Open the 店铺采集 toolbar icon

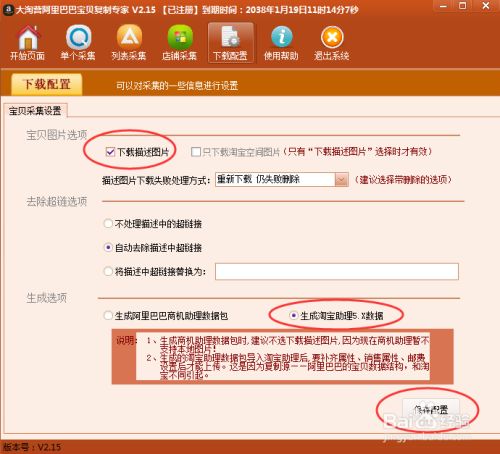[x=180, y=43]
